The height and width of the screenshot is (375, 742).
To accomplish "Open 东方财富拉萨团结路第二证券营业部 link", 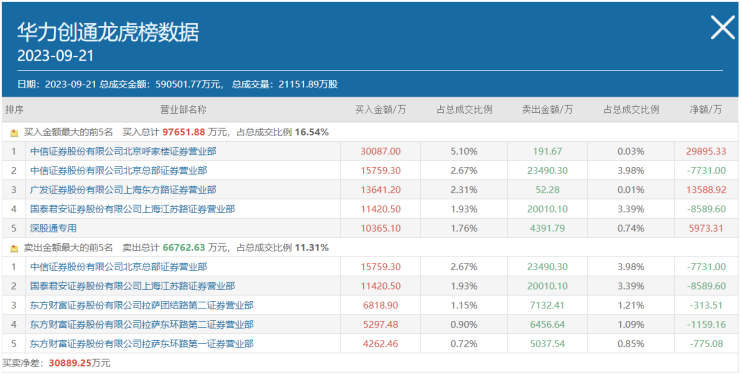I will [x=141, y=305].
